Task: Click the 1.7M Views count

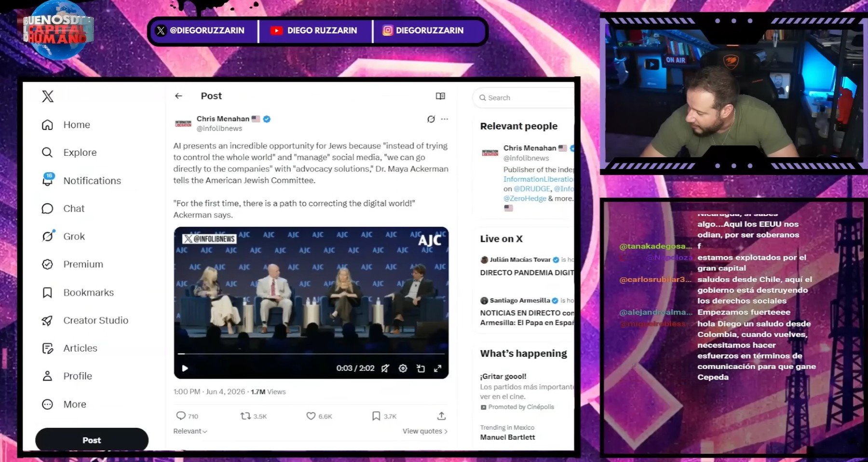Action: pos(268,392)
